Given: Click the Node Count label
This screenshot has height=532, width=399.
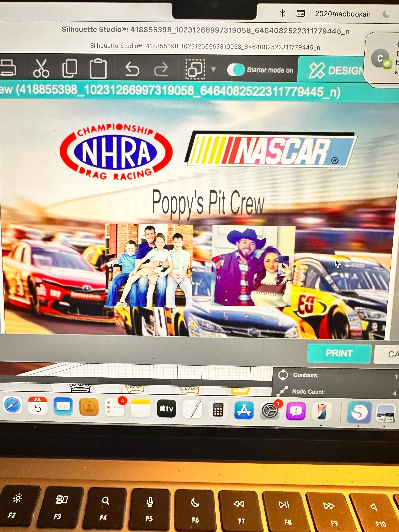Looking at the screenshot, I should 309,391.
